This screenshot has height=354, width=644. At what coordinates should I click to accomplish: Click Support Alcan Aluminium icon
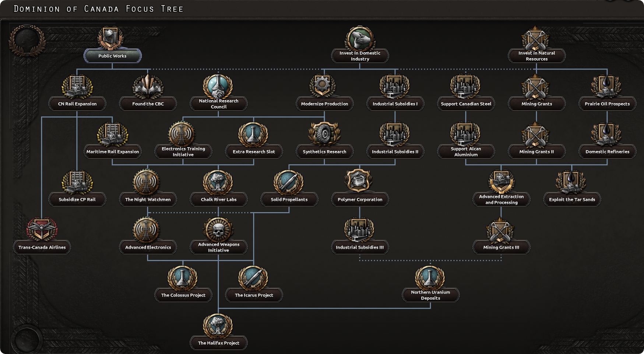465,135
